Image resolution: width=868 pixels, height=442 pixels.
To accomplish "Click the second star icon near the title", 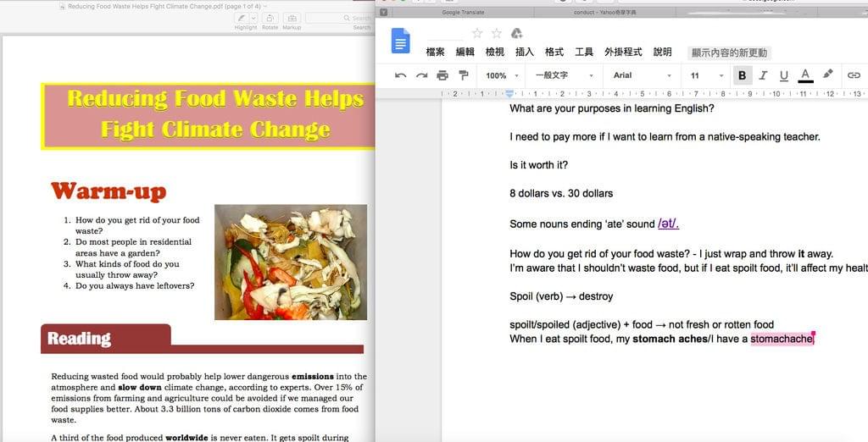I will [x=497, y=34].
